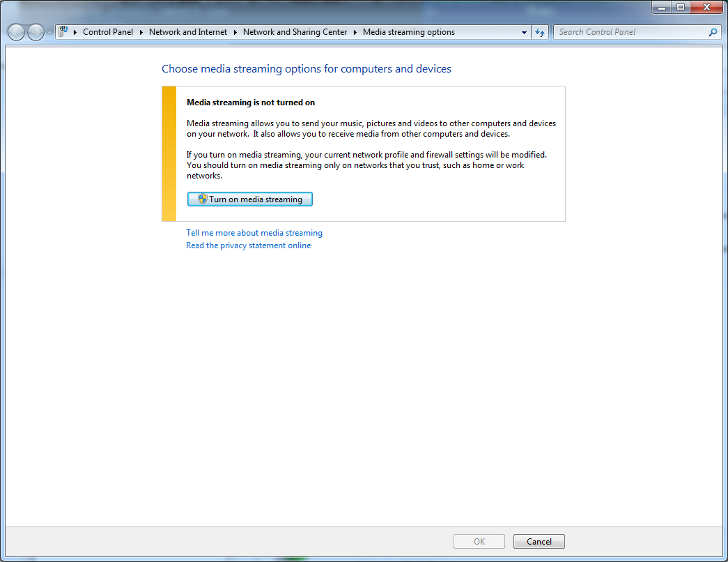Click the text Media streaming is not turned on
Viewport: 728px width, 562px height.
[x=251, y=102]
